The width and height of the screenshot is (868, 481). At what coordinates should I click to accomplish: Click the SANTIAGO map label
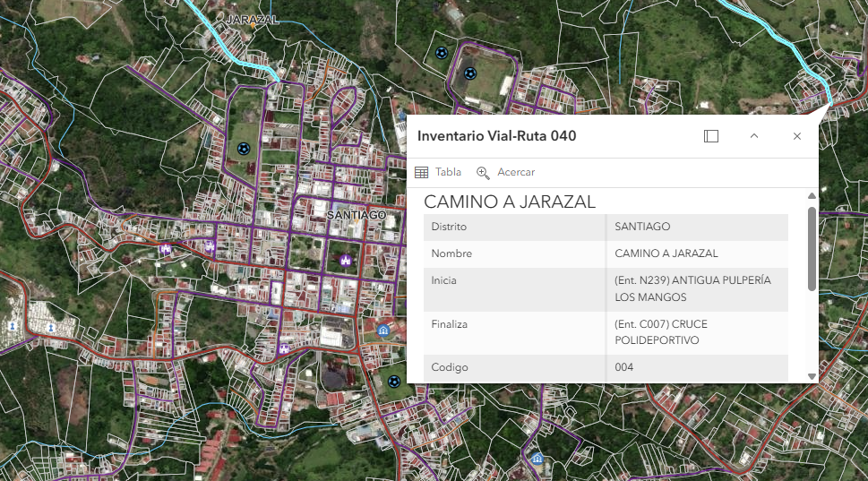tap(356, 215)
